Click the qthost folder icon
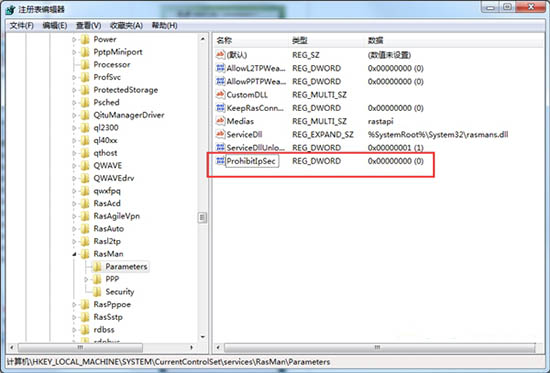This screenshot has width=550, height=373. [x=85, y=153]
